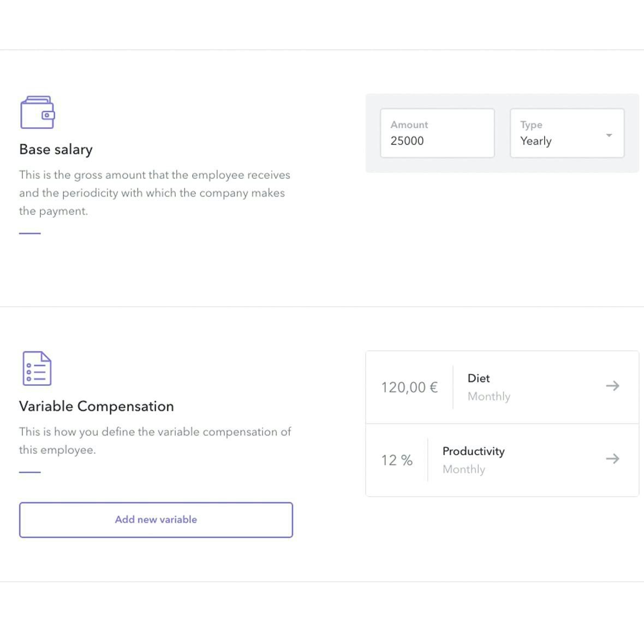The height and width of the screenshot is (644, 644).
Task: Click the Variable Compensation description text
Action: click(155, 440)
